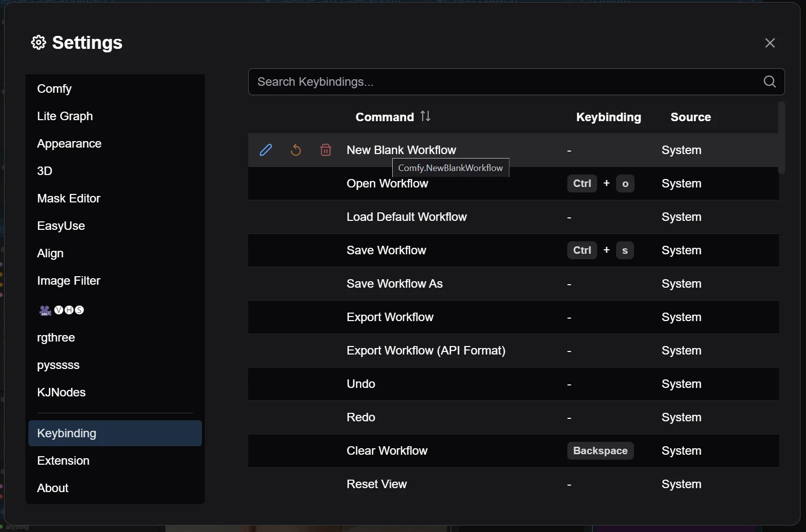
Task: Click the Backspace key badge for Clear Workflow
Action: (600, 451)
